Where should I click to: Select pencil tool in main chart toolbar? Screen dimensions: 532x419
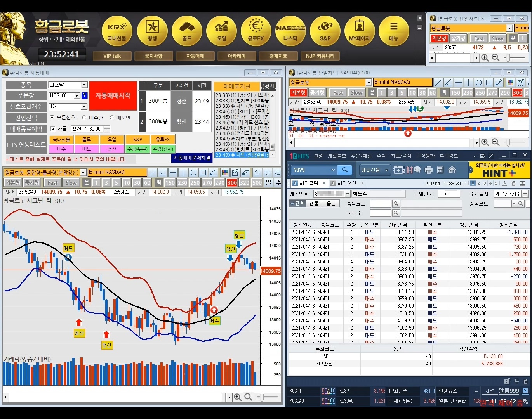(x=213, y=172)
